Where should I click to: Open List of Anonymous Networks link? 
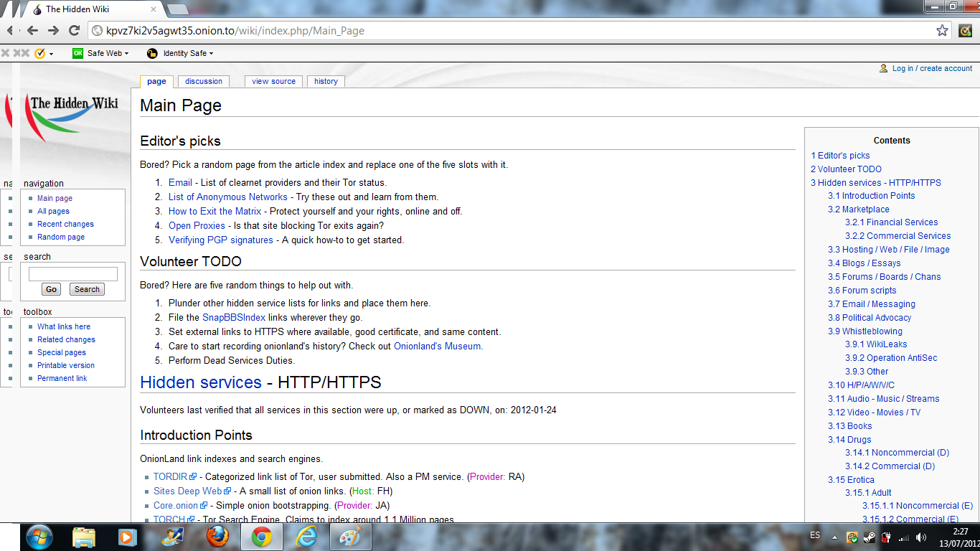coord(228,197)
